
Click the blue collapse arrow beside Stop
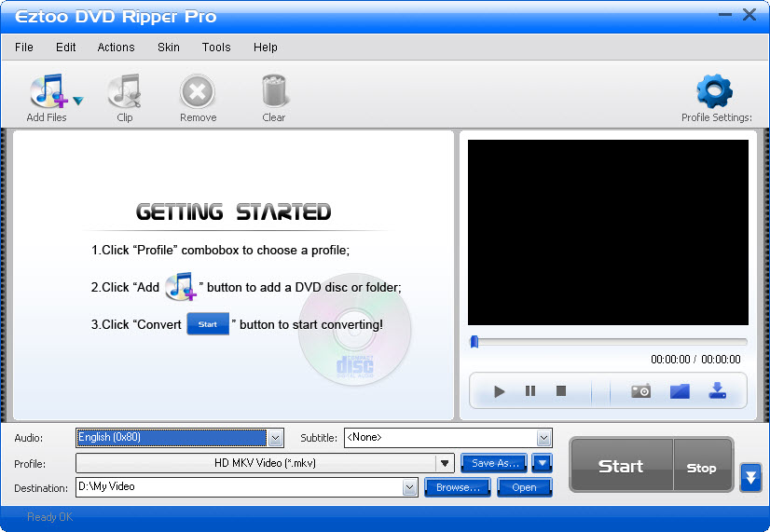coord(750,477)
